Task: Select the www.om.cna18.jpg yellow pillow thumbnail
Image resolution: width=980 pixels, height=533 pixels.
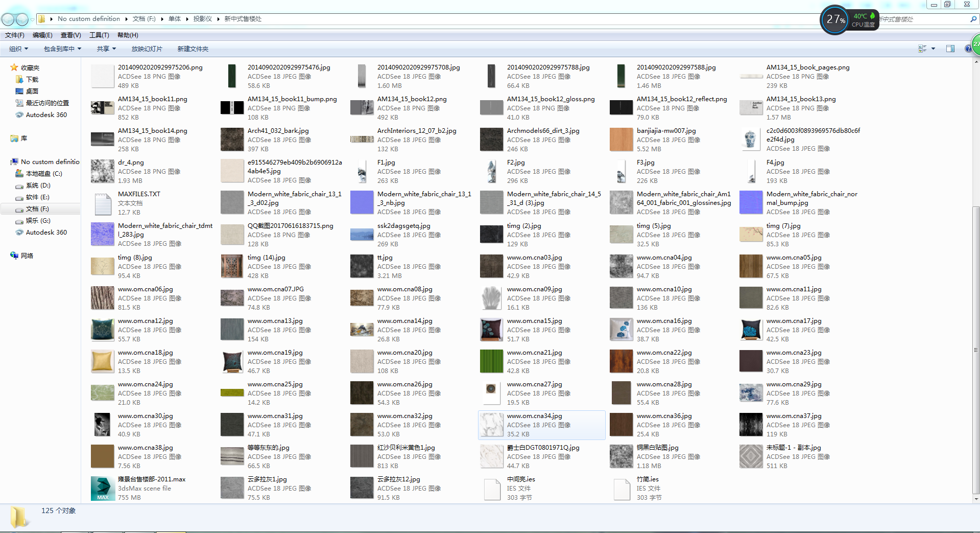Action: tap(103, 362)
